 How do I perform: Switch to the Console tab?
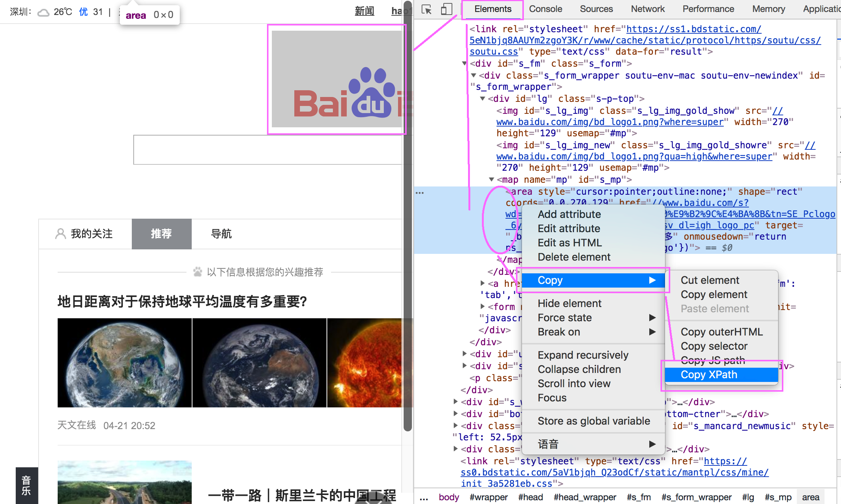(546, 9)
